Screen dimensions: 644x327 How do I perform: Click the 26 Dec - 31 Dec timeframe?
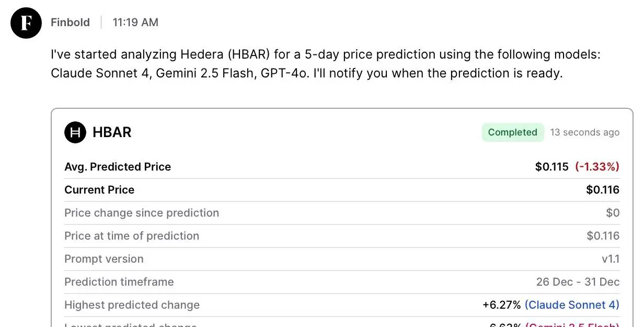(x=578, y=282)
